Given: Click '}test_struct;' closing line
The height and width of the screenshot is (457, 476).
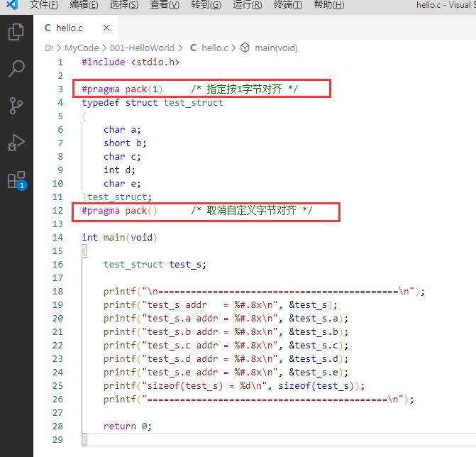Looking at the screenshot, I should pyautogui.click(x=117, y=197).
